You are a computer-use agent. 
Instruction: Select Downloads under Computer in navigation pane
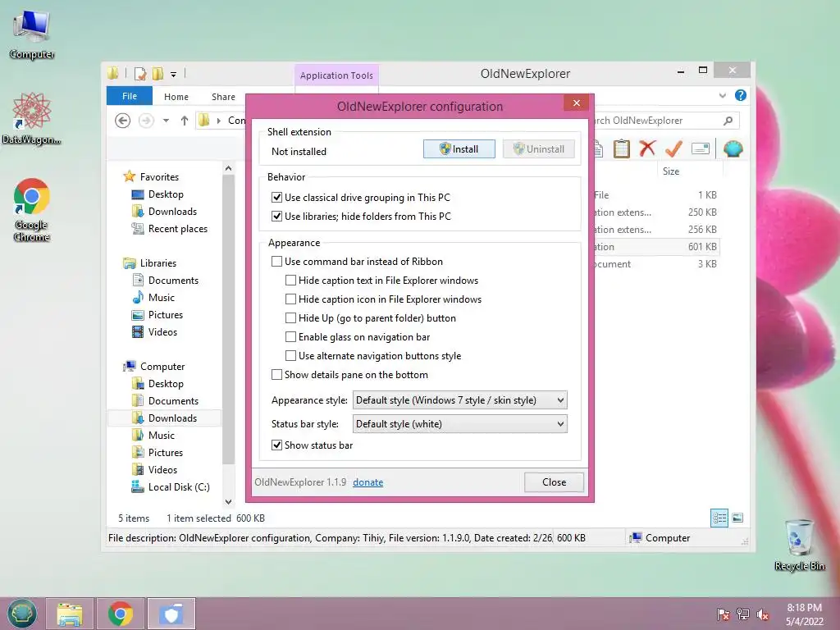[x=164, y=418]
